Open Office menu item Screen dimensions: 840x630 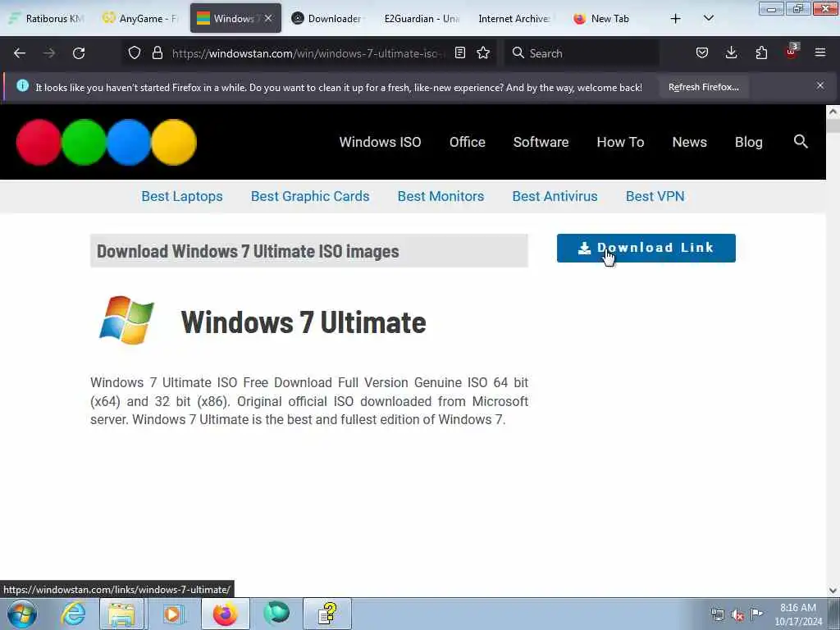467,142
